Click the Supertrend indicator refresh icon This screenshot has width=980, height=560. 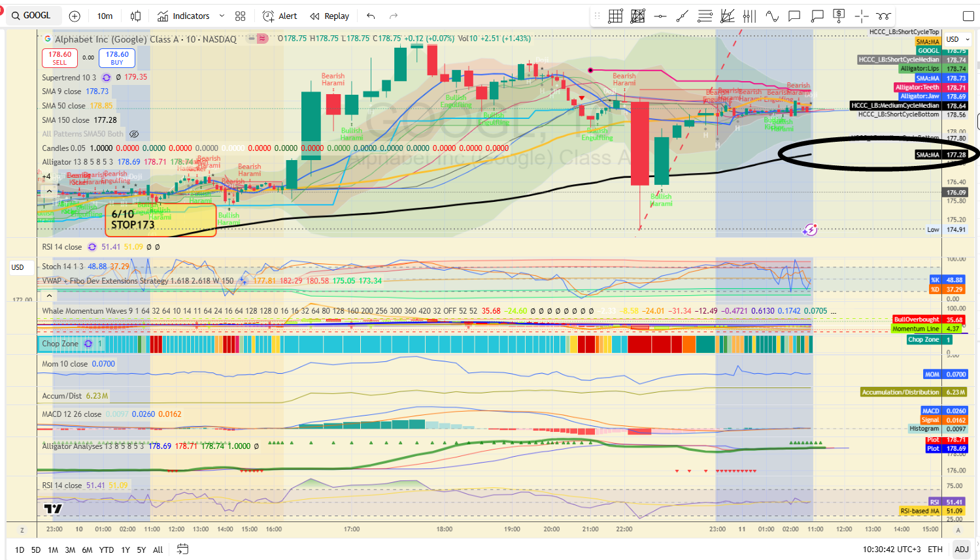107,77
